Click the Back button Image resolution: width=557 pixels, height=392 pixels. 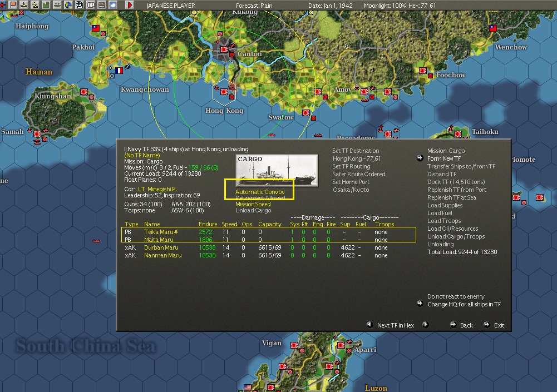pos(466,325)
